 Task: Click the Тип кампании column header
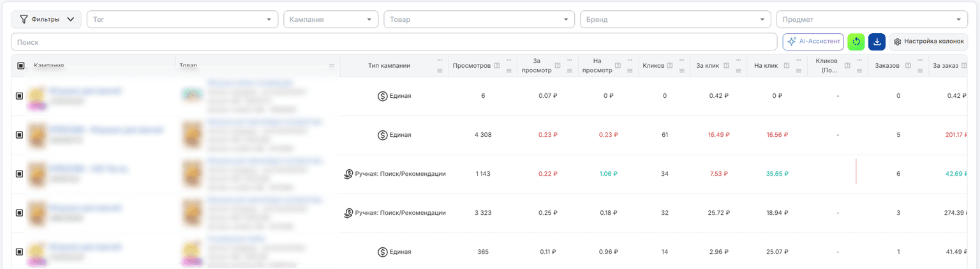tap(389, 66)
